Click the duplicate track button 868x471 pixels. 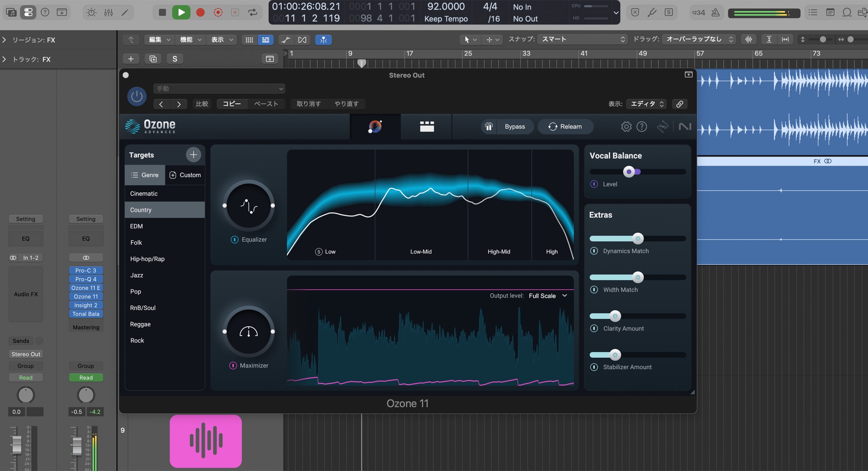click(x=153, y=59)
